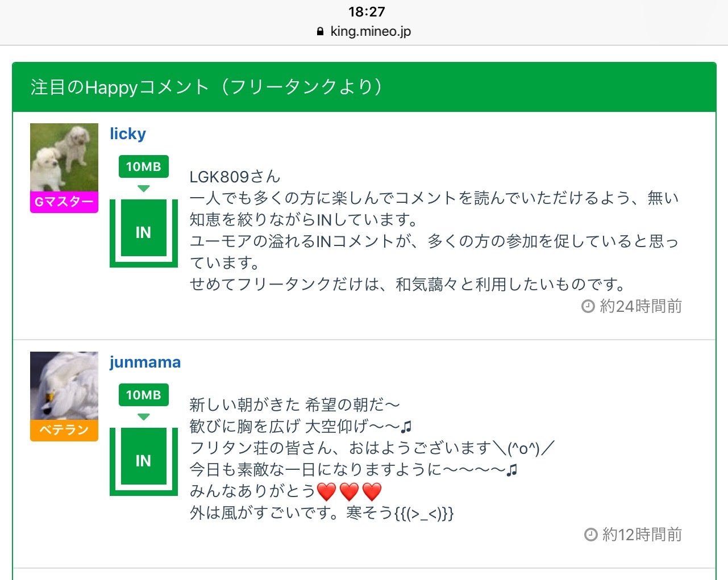Click the Gマスター rank badge

64,202
